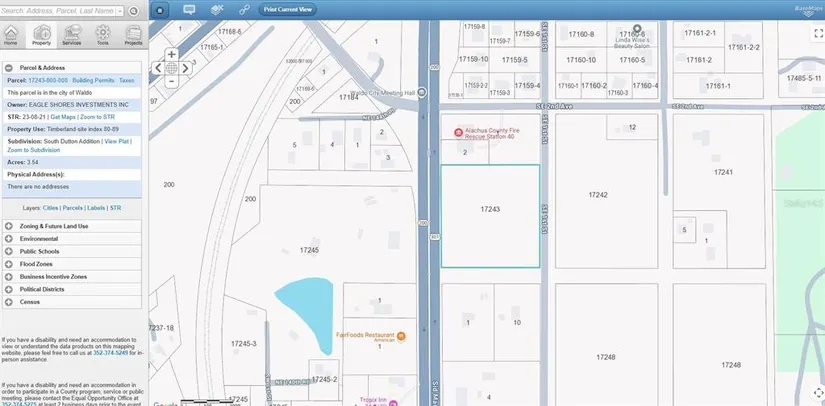Viewport: 825px width, 406px height.
Task: Toggle the Labels layer
Action: point(97,208)
